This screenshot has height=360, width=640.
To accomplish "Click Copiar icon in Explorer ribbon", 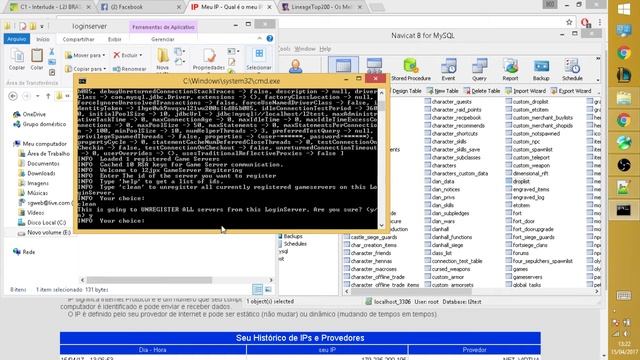I will pos(17,59).
